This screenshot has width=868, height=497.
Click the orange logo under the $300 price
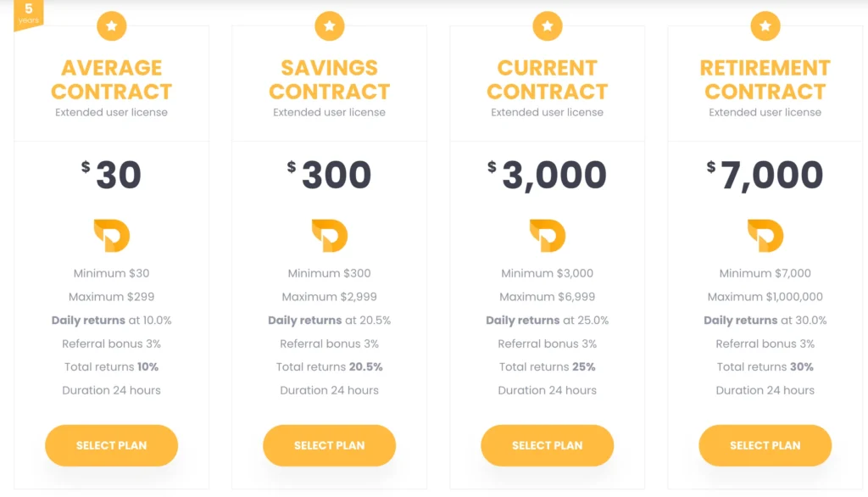[x=329, y=235]
